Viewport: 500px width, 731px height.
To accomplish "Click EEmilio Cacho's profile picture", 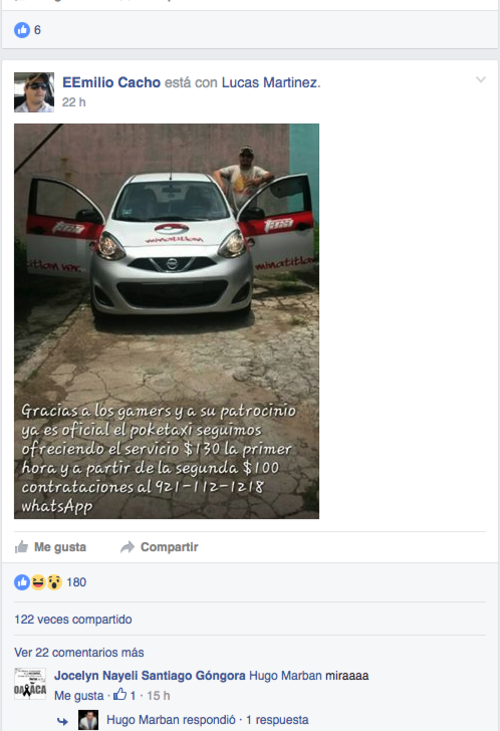I will [x=34, y=92].
